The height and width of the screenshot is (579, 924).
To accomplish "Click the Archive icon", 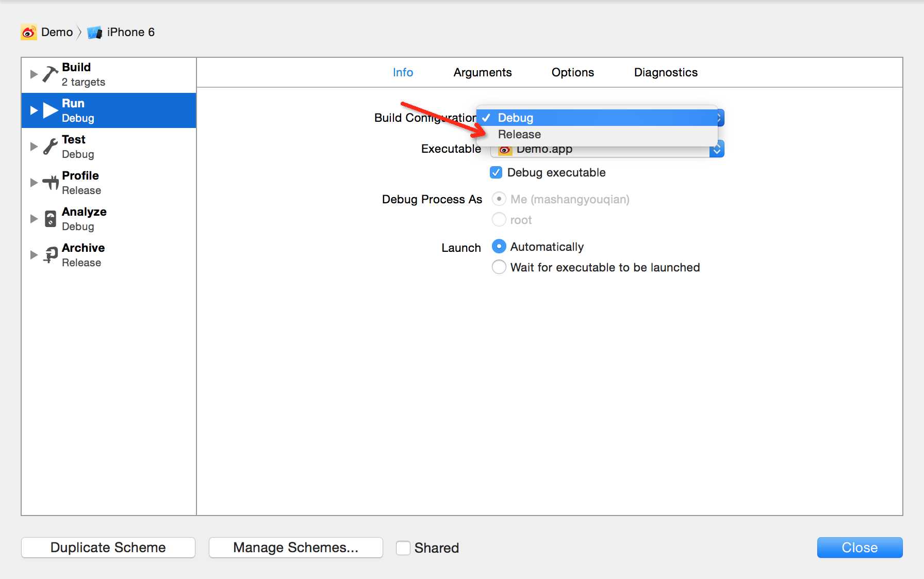I will [50, 255].
